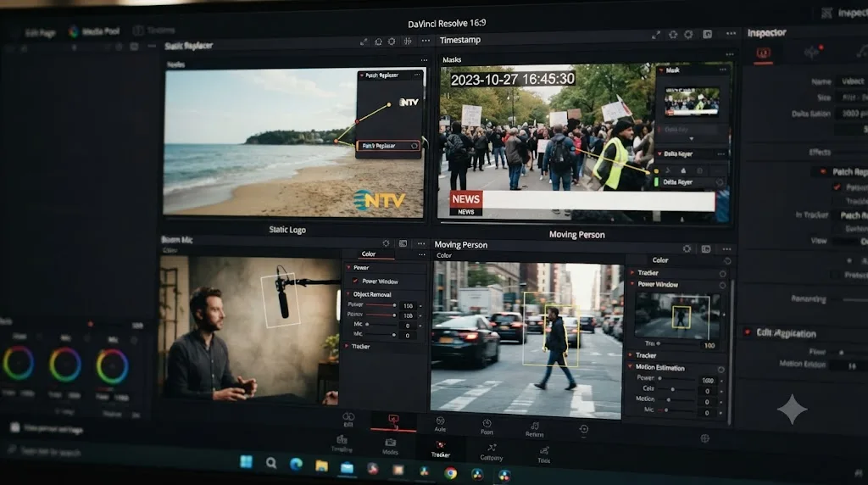
Task: Collapse the Delta Keyer section header
Action: coord(659,154)
